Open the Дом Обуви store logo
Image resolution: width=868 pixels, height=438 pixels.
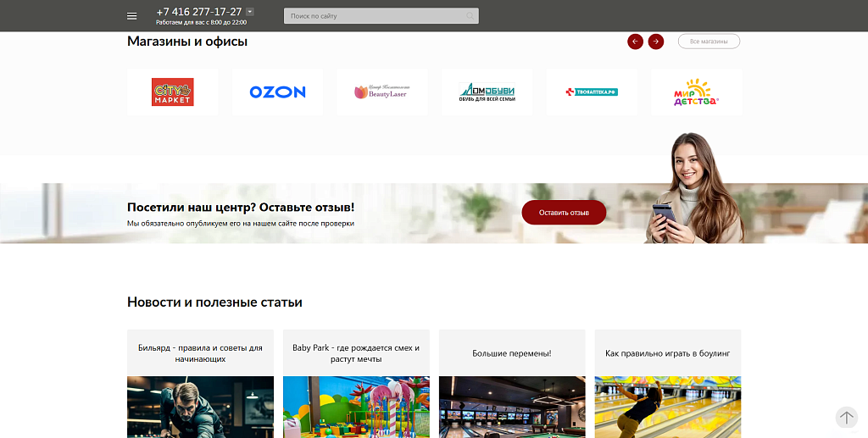coord(487,92)
